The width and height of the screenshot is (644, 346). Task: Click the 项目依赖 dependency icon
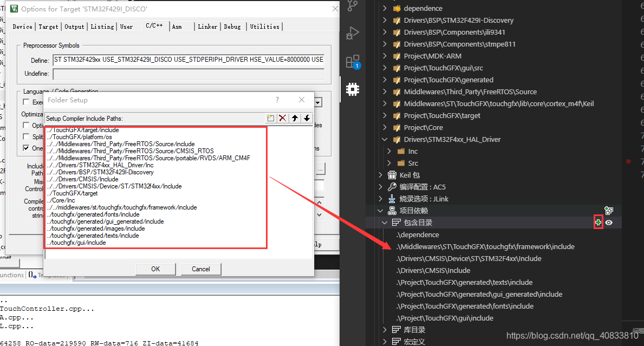392,211
